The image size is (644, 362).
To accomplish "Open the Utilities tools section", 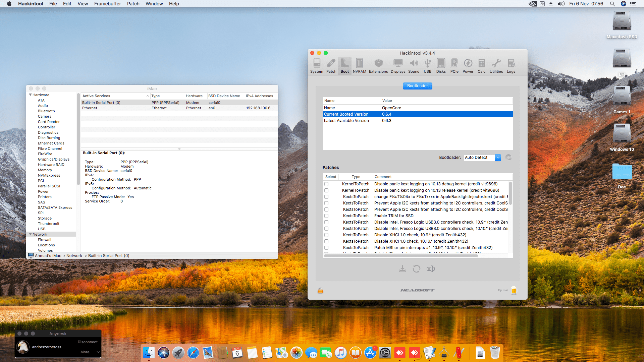I will point(496,66).
